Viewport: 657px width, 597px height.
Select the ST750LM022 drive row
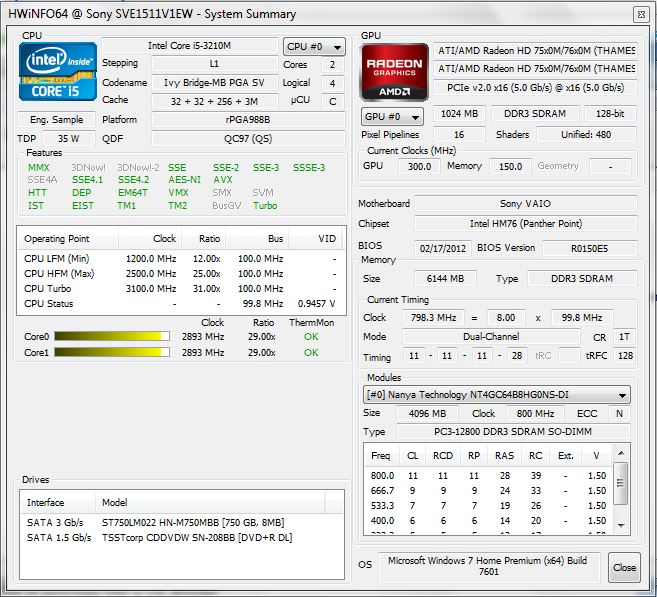tap(182, 522)
